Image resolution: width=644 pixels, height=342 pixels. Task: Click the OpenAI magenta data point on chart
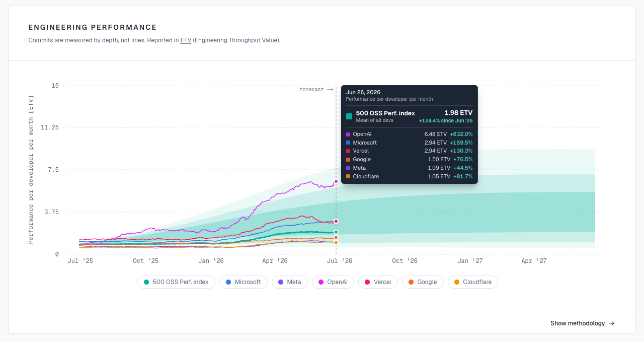click(x=336, y=181)
